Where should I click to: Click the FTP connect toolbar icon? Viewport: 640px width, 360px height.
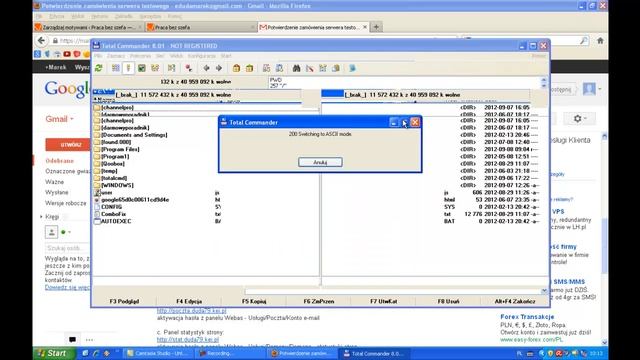(267, 68)
